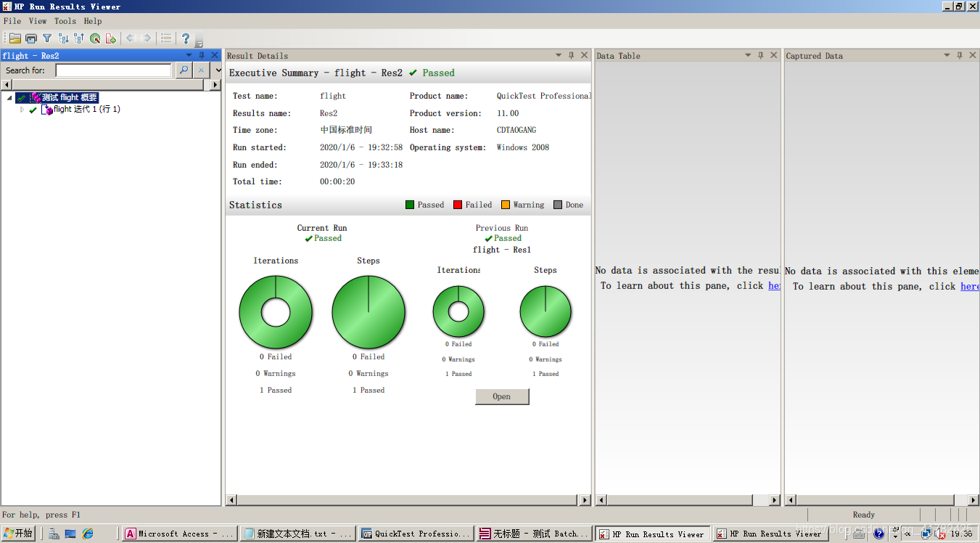
Task: Click the add defect document icon
Action: 111,38
